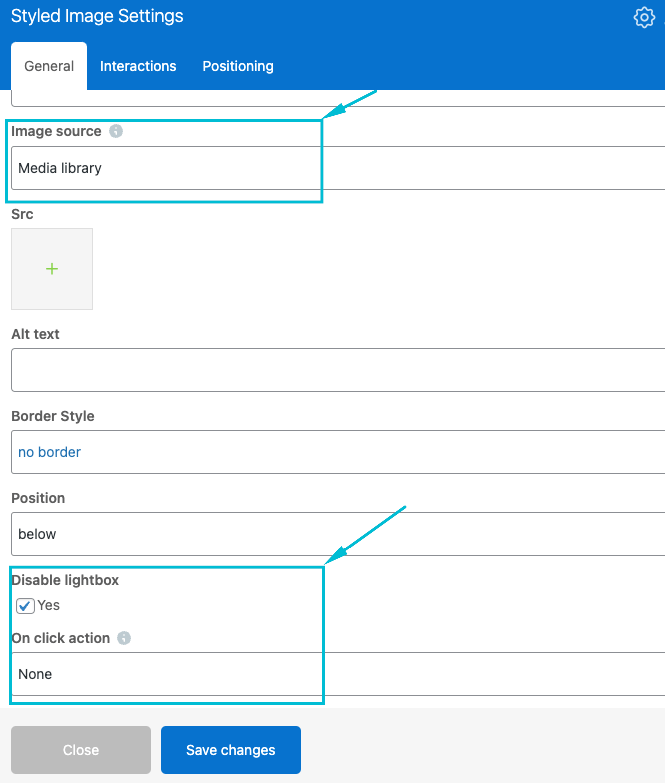Click the info icon beside On click action
Viewport: 665px width, 783px height.
pos(124,638)
